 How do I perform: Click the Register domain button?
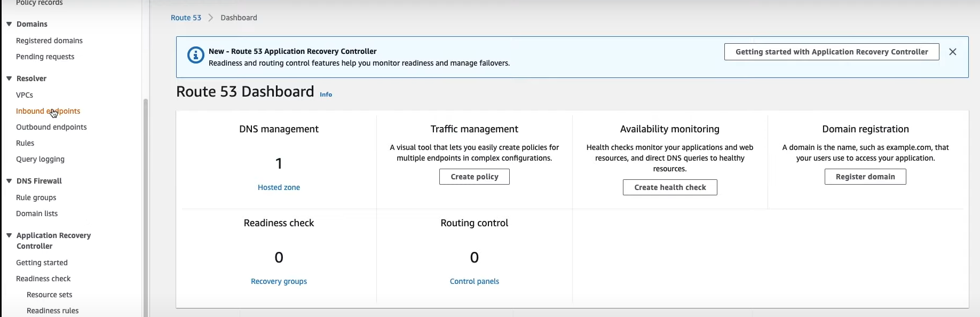[x=865, y=177]
